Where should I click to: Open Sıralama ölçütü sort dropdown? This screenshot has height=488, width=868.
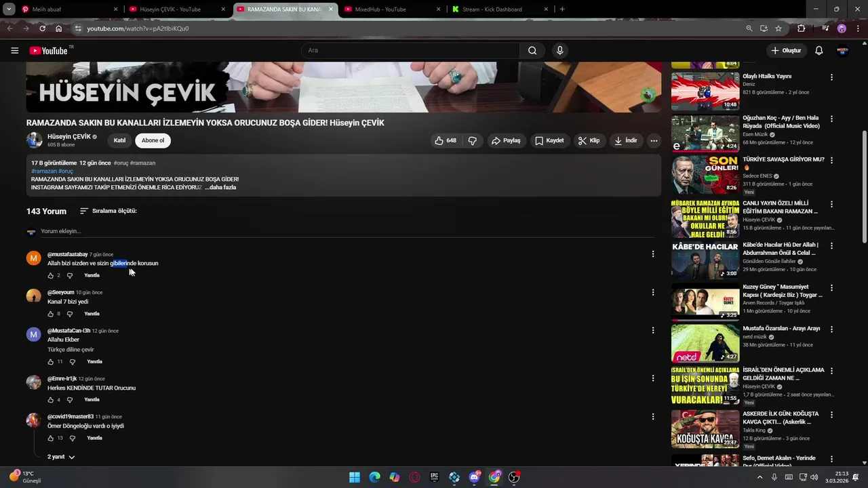pyautogui.click(x=108, y=211)
